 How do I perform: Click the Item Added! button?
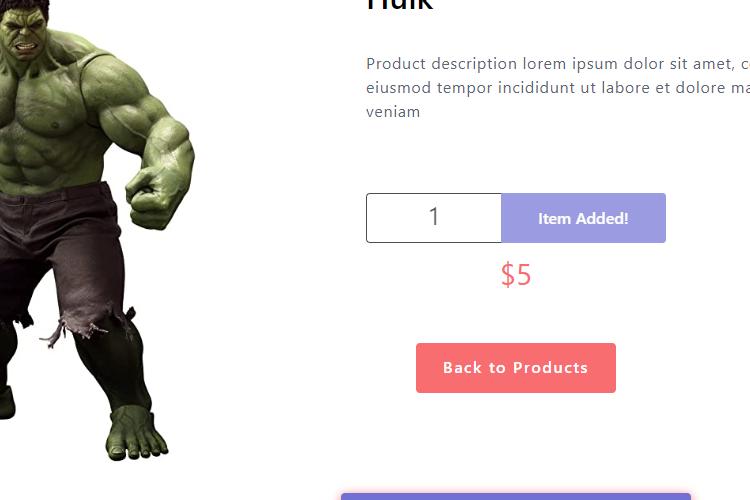583,218
